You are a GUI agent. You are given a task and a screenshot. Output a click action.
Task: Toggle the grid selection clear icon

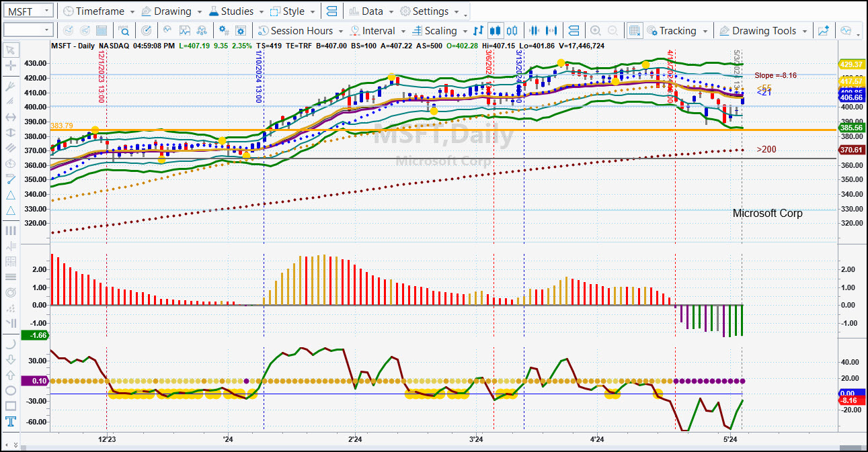point(634,31)
